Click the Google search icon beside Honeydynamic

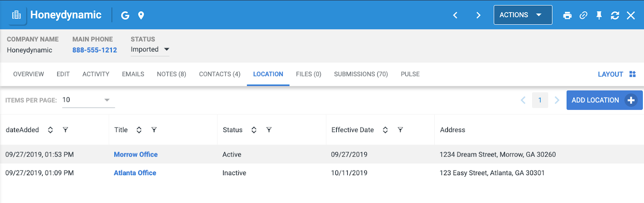click(x=125, y=15)
